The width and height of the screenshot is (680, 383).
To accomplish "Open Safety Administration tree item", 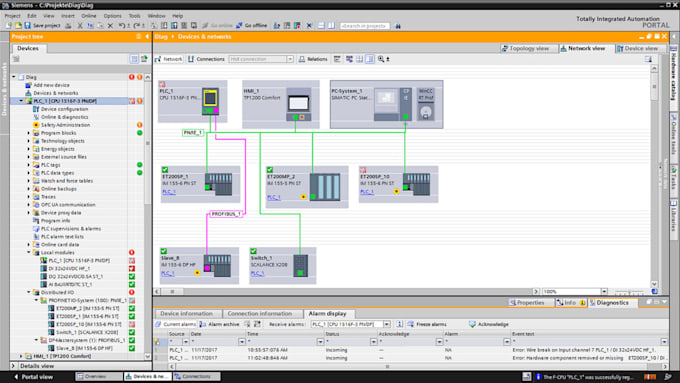I will (x=65, y=125).
